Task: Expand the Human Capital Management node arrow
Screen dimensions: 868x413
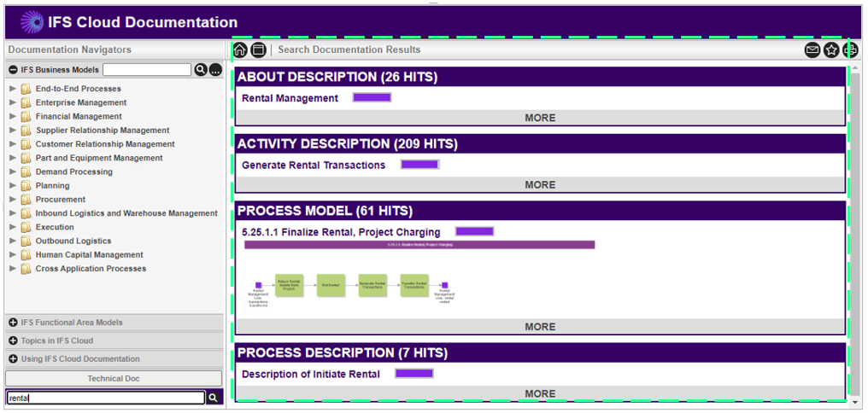Action: coord(13,254)
